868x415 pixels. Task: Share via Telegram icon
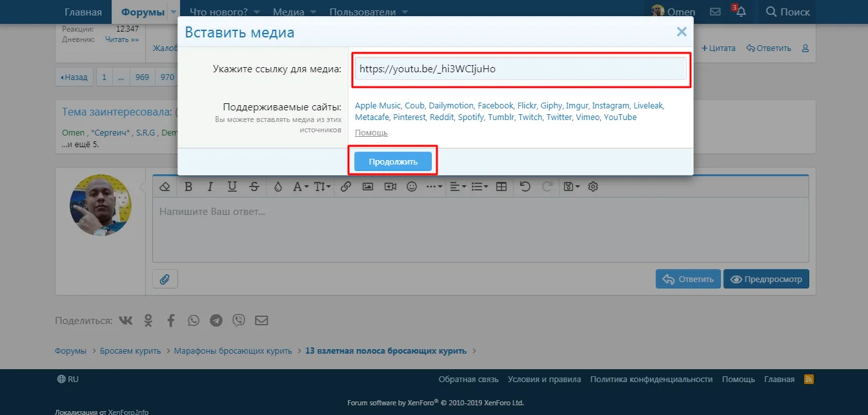coord(216,320)
